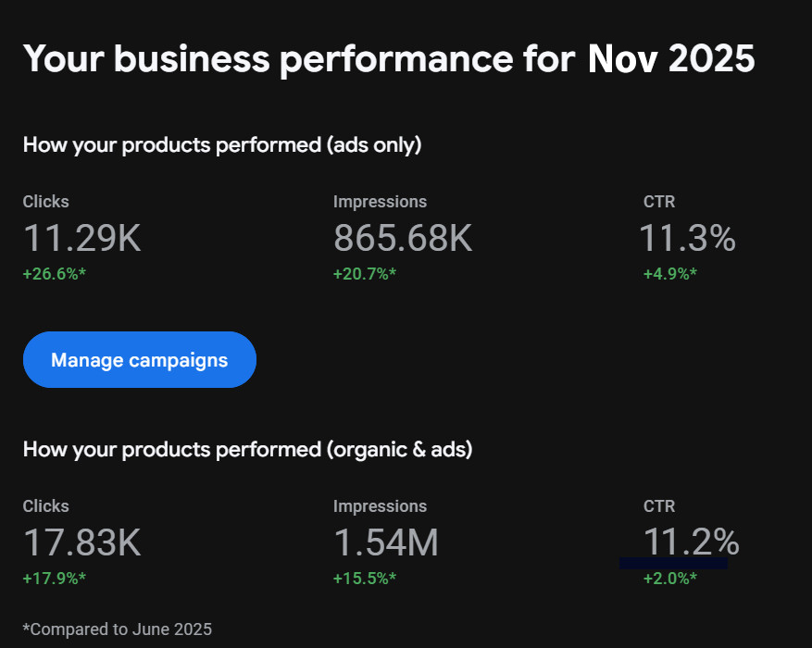Click the highlighted 11.2% CTR value
The height and width of the screenshot is (648, 812).
692,542
